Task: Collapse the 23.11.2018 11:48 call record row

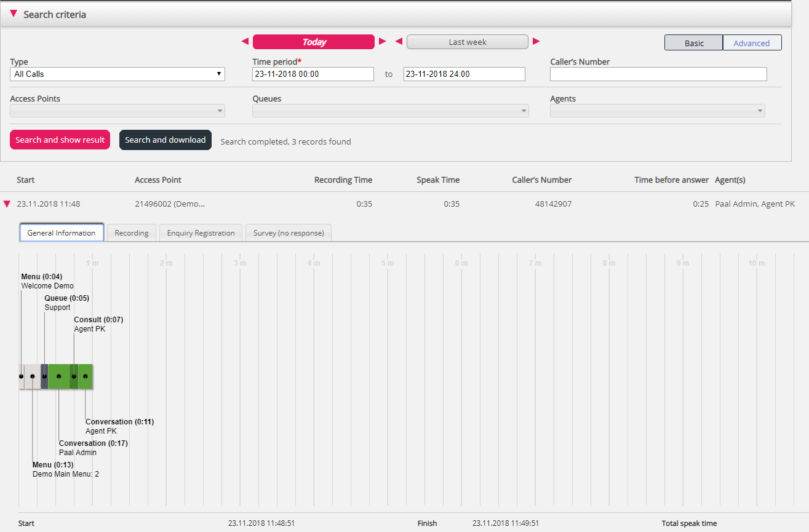Action: (x=7, y=204)
